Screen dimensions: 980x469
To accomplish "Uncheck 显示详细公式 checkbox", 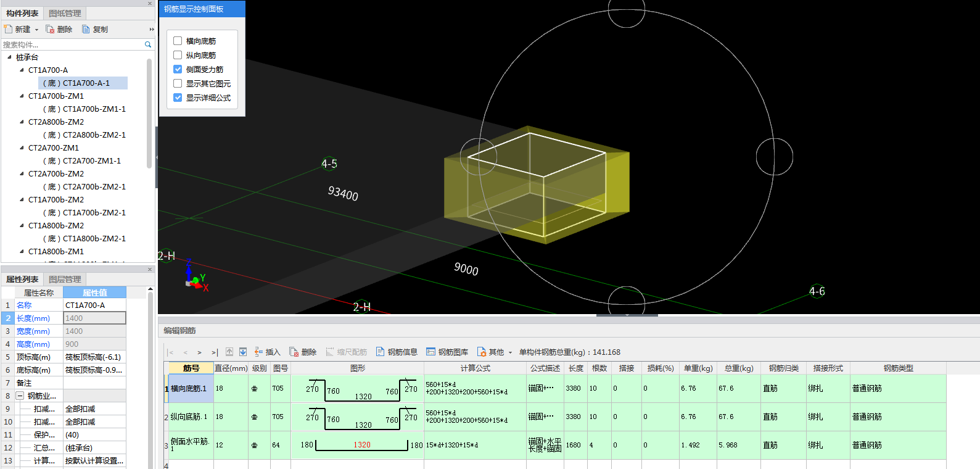I will (178, 98).
